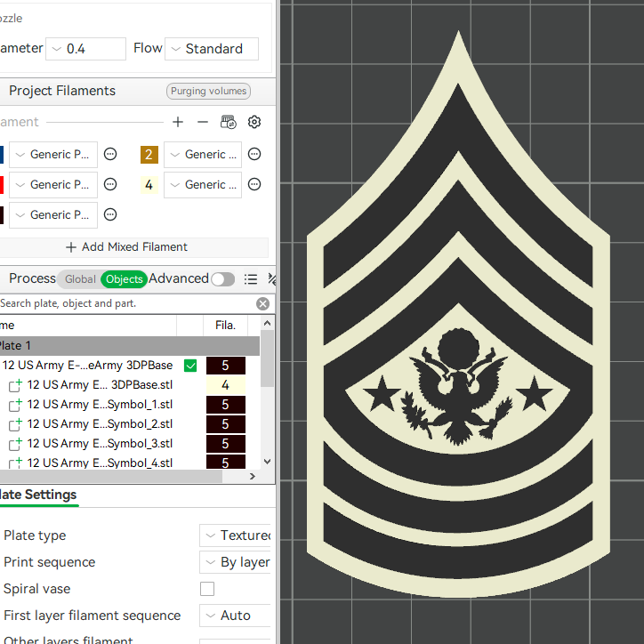
Task: Click in the object search field
Action: 125,304
